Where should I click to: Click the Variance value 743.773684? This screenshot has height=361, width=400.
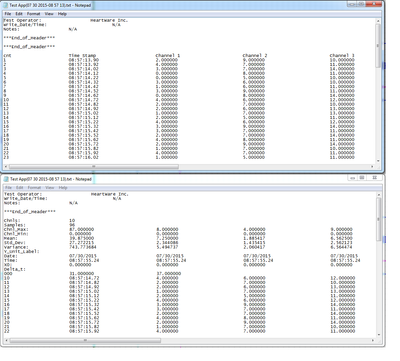(83, 247)
